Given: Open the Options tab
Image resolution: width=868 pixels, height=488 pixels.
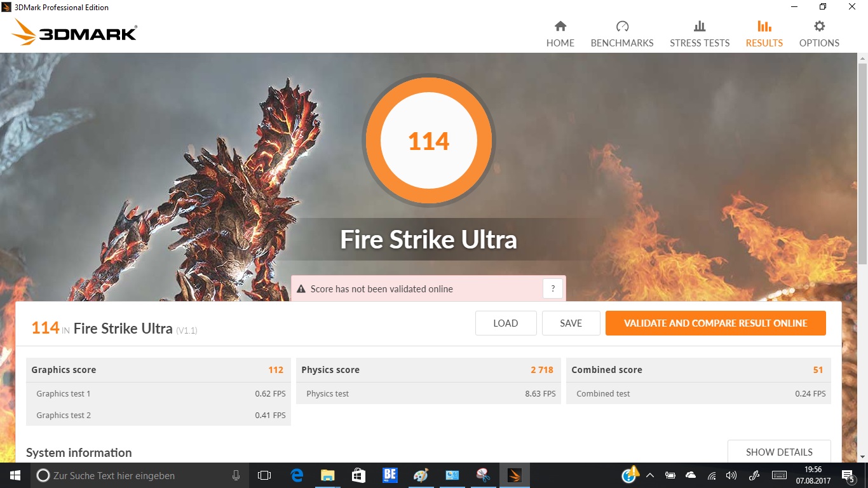Looking at the screenshot, I should coord(819,34).
